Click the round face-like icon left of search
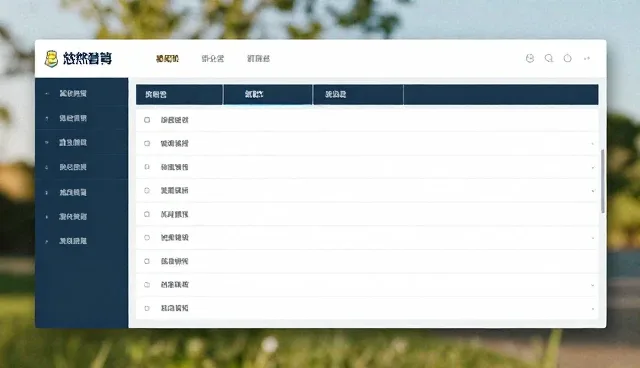Image resolution: width=640 pixels, height=368 pixels. [x=530, y=58]
